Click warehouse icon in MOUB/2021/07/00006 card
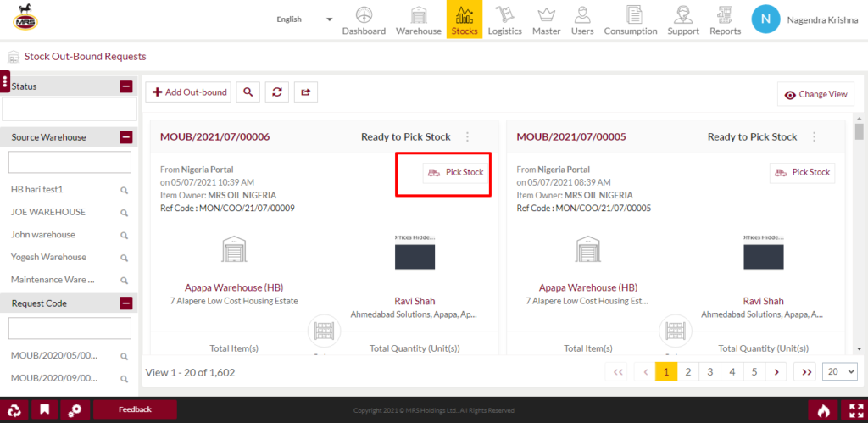The width and height of the screenshot is (868, 423). (234, 249)
